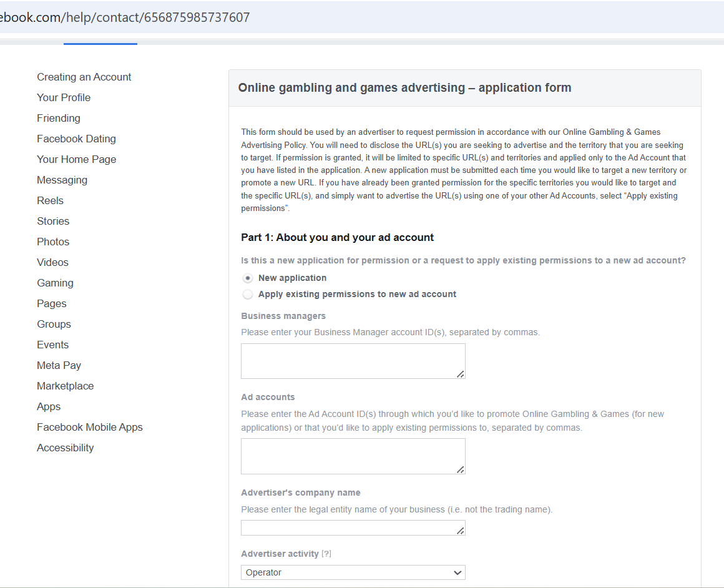Navigate to Gaming help section
Screen dimensions: 724x588
click(x=55, y=283)
